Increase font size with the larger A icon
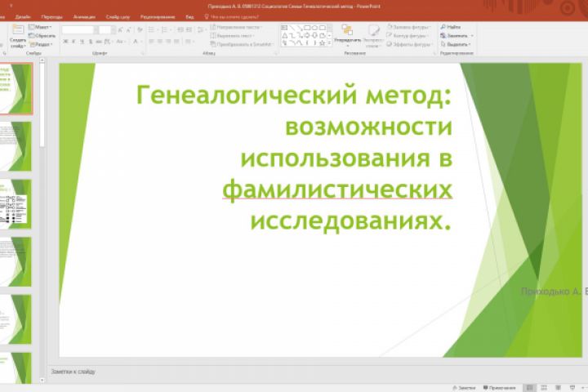This screenshot has height=392, width=588. pyautogui.click(x=120, y=30)
